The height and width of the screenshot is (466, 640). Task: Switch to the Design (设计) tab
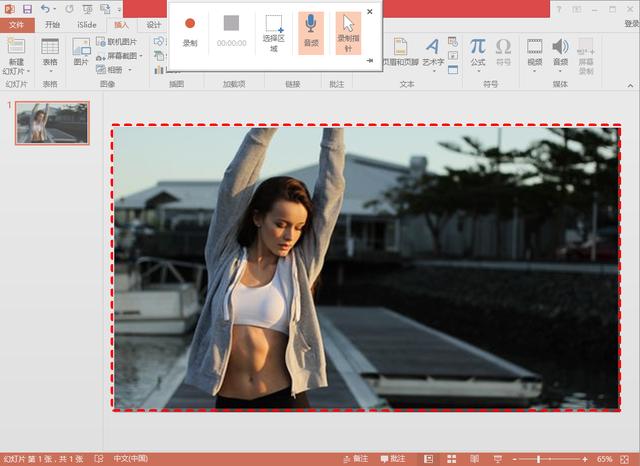[153, 24]
